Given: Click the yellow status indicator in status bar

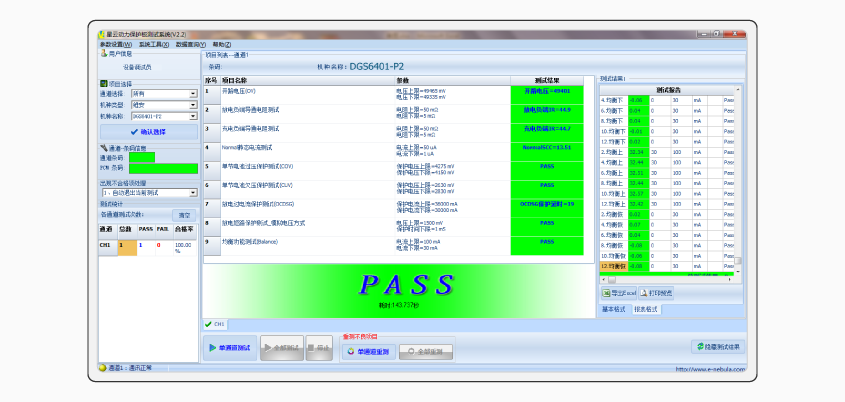Looking at the screenshot, I should click(102, 368).
